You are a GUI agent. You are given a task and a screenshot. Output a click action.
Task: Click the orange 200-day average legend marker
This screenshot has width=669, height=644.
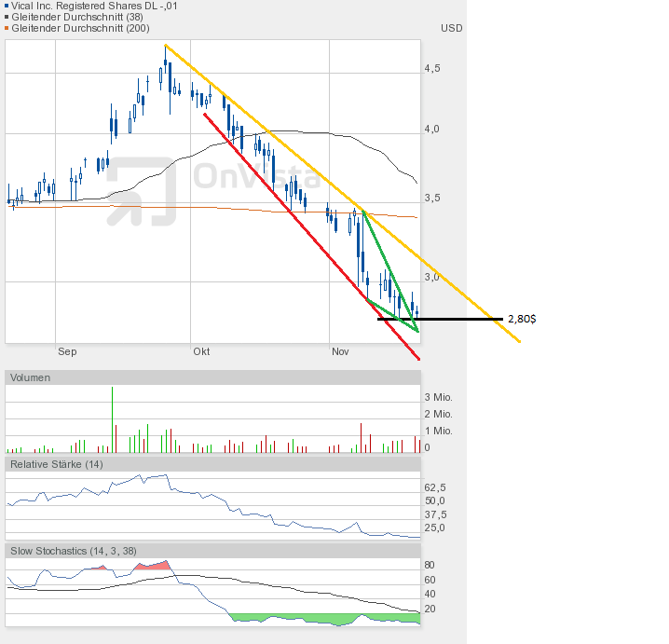pos(7,28)
